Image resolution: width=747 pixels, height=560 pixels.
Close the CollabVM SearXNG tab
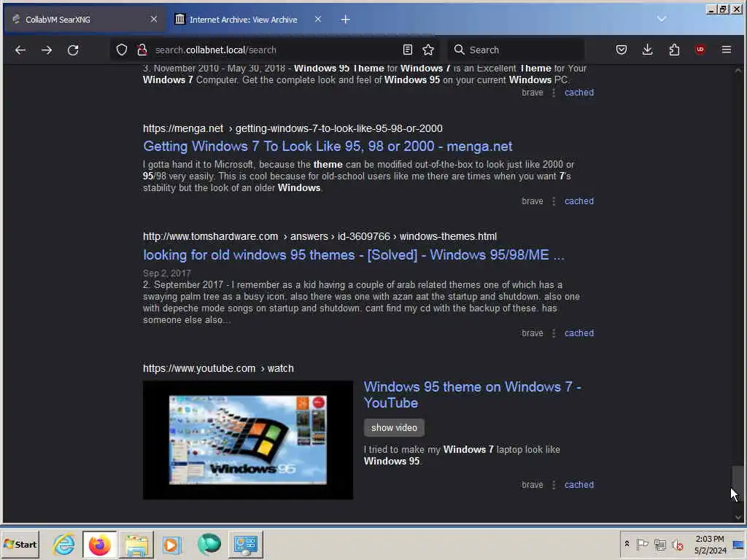point(153,19)
